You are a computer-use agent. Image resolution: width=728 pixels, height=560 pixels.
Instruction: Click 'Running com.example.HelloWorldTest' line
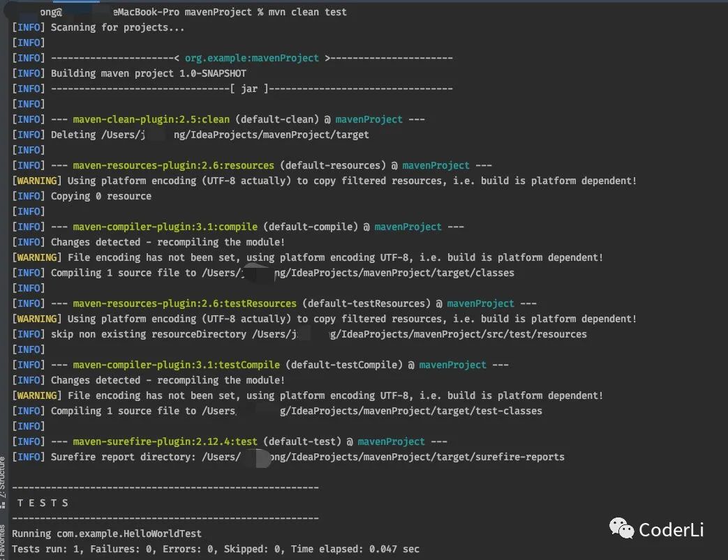107,533
